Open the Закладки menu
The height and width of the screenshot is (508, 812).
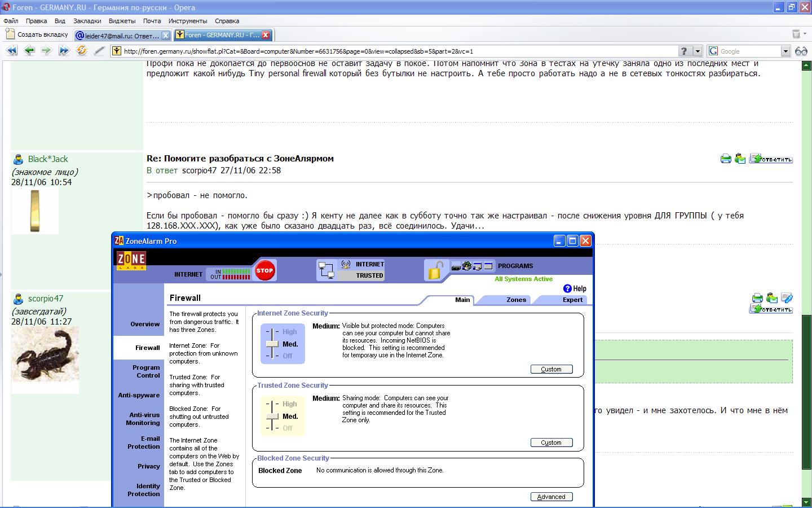point(87,21)
